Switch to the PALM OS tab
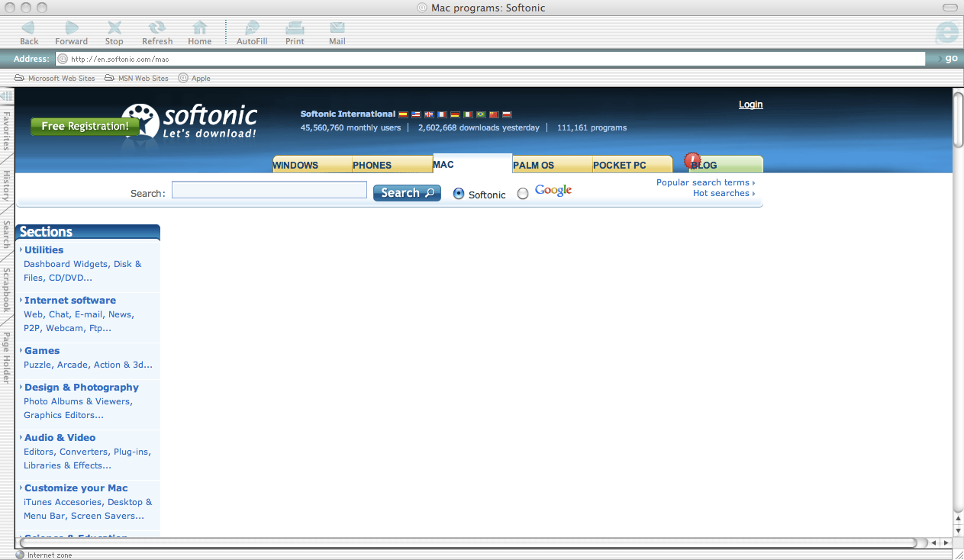 pos(553,165)
